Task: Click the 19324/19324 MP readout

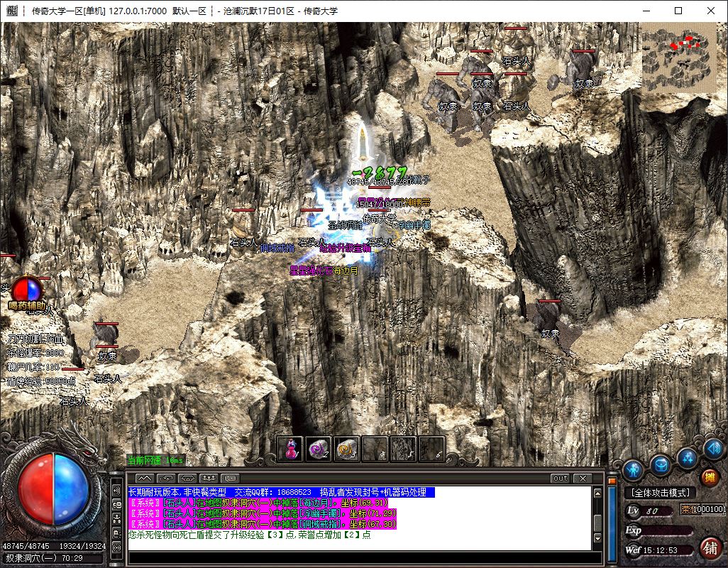Action: click(82, 546)
